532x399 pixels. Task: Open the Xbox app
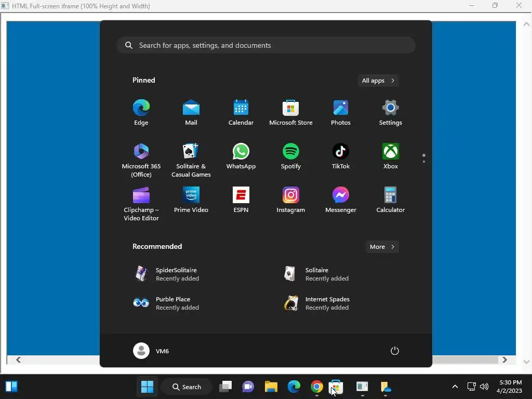391,156
